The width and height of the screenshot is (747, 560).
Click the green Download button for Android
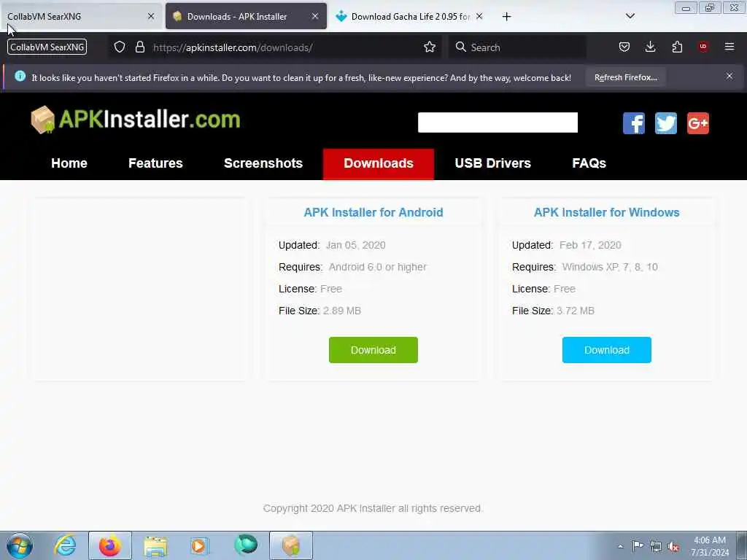tap(373, 350)
